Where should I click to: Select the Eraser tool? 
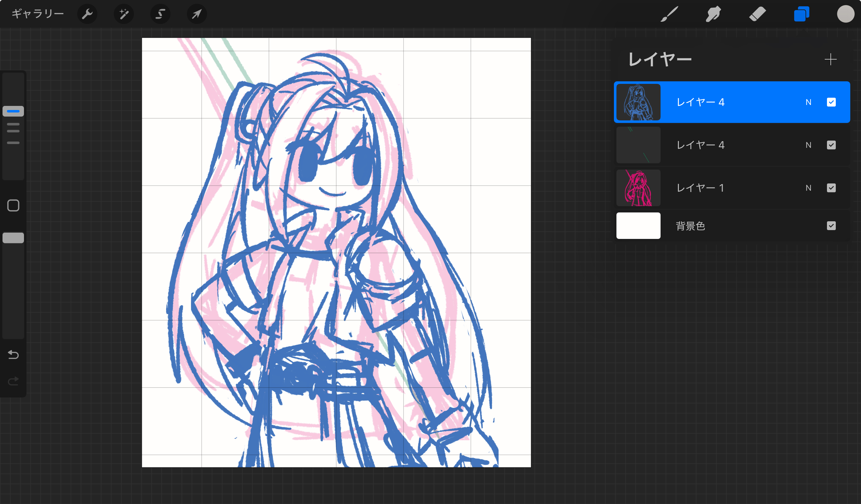(x=757, y=14)
